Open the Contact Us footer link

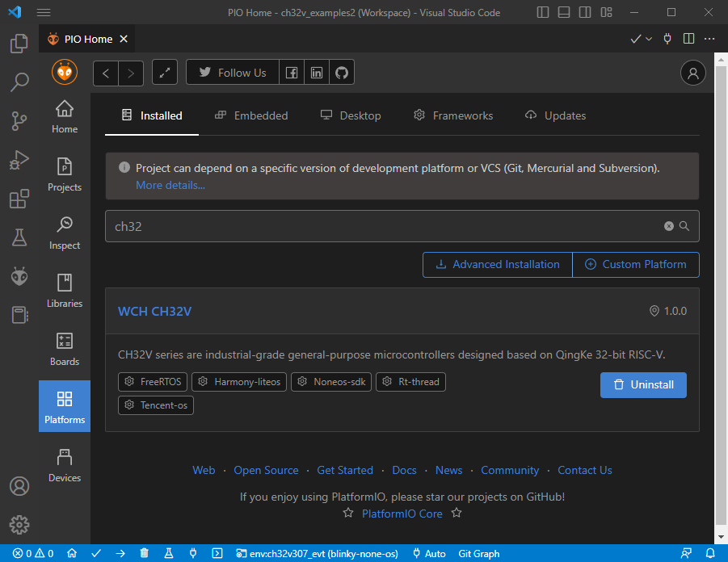[584, 470]
